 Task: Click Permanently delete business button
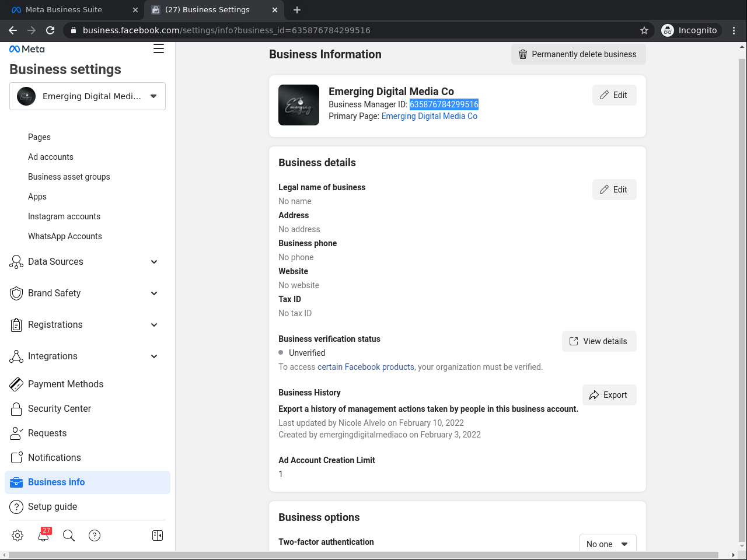pyautogui.click(x=578, y=54)
